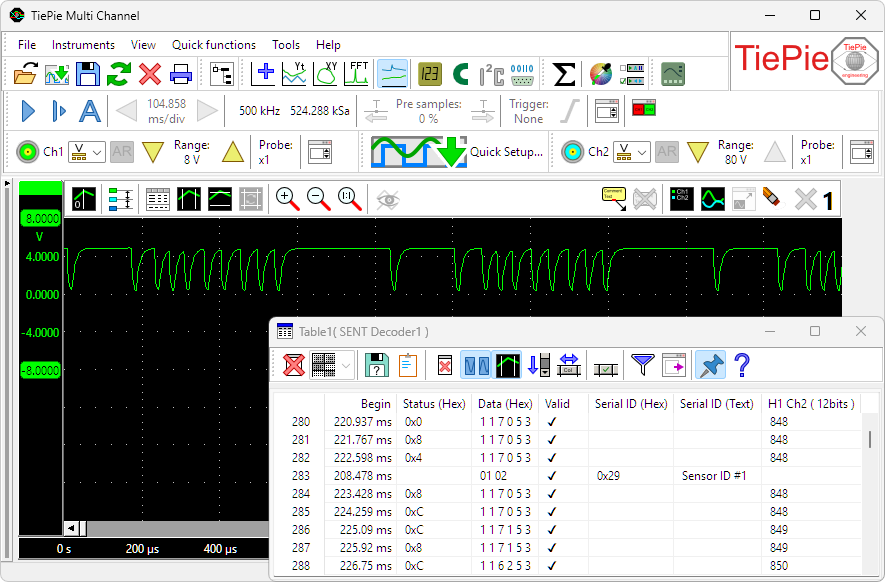Save the table data to file

(x=376, y=365)
